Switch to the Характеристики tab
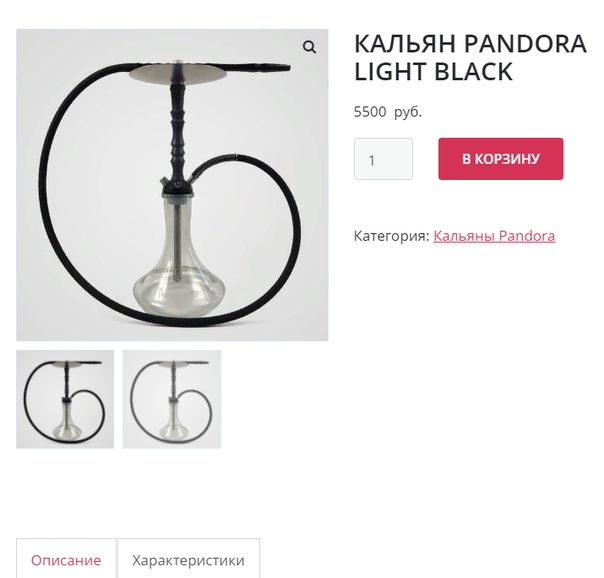 coord(188,558)
